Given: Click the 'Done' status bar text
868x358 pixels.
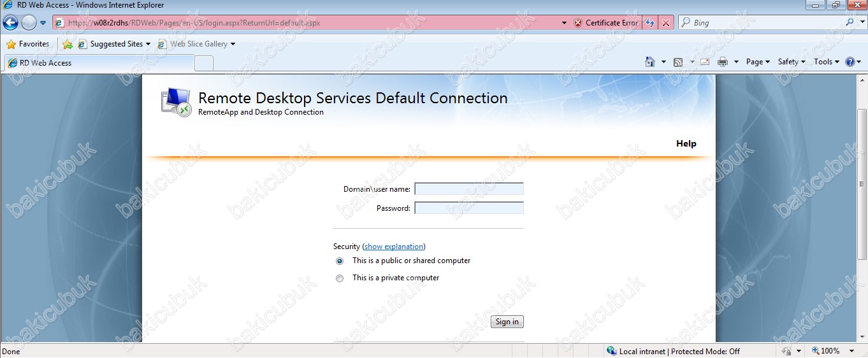Looking at the screenshot, I should point(11,352).
